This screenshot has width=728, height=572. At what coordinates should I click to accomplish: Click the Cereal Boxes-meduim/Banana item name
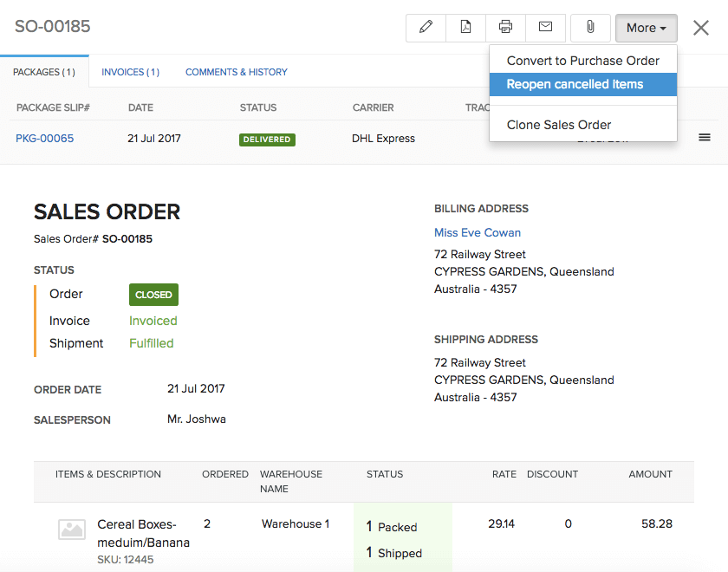tap(143, 533)
